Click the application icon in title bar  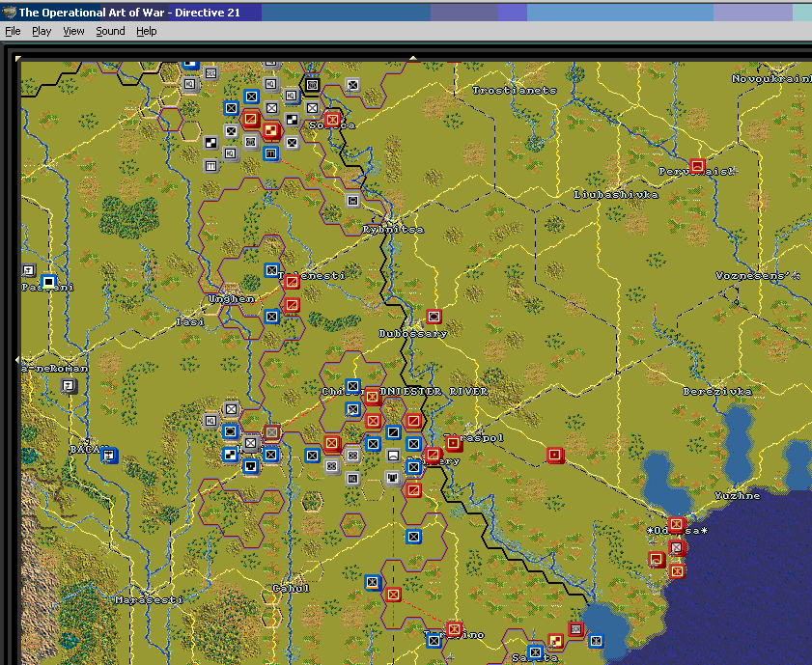pyautogui.click(x=9, y=13)
